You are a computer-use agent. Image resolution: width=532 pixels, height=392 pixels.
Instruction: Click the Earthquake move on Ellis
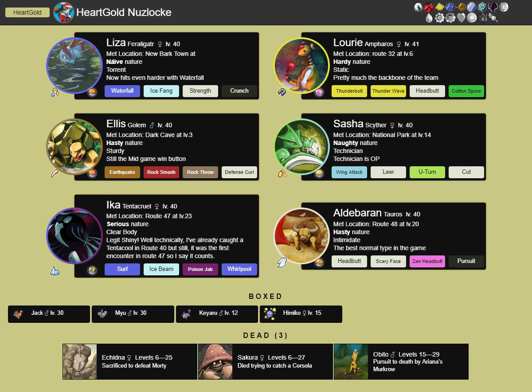coord(122,172)
